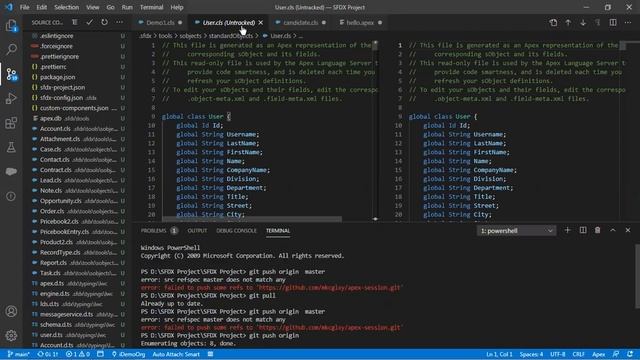640x360 pixels.
Task: Click the 'main*' git branch in status bar
Action: pos(19,354)
